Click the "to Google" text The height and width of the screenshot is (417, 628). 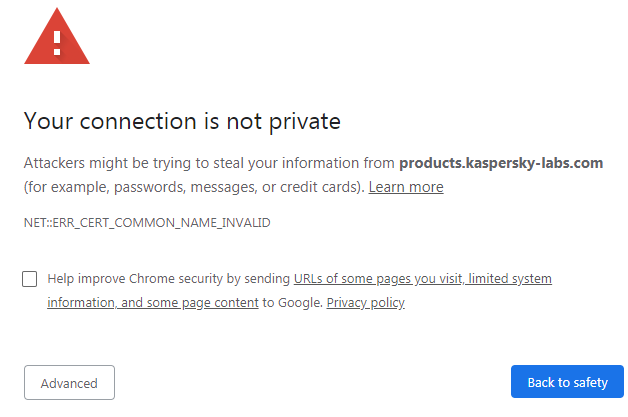(x=292, y=303)
